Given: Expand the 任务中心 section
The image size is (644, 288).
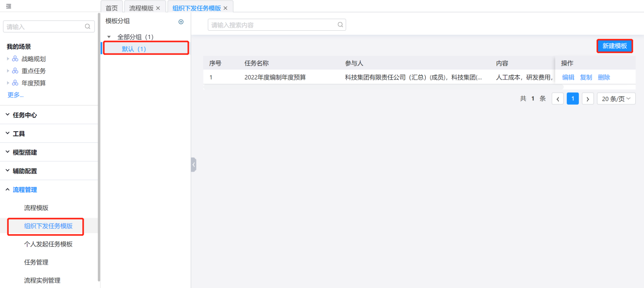Looking at the screenshot, I should point(25,115).
